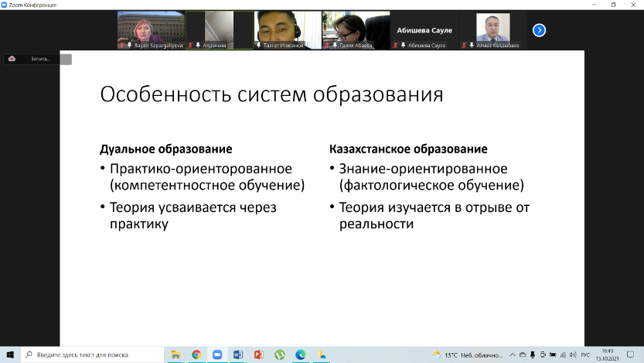Select Галия Абаева's video thumbnail
Screen dimensions: 644x363
click(x=356, y=29)
